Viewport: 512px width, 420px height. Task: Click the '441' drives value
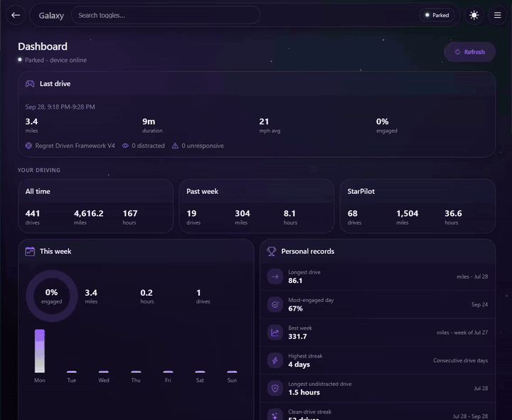click(x=33, y=213)
